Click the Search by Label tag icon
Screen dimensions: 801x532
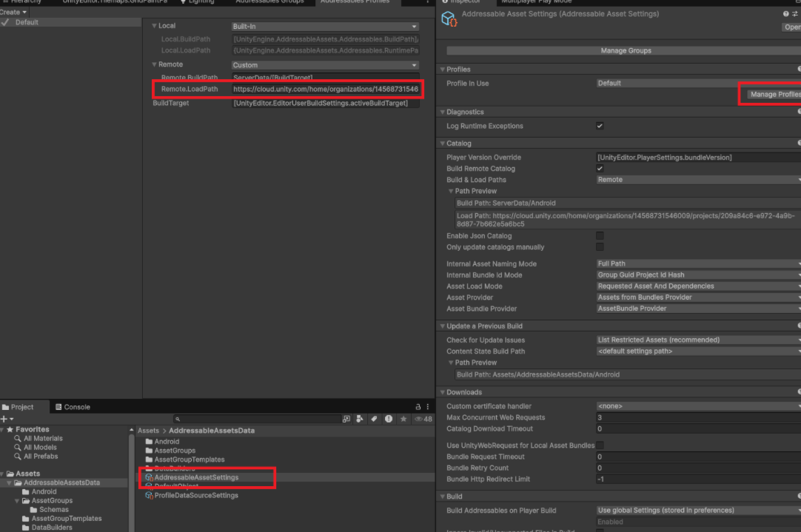point(374,420)
